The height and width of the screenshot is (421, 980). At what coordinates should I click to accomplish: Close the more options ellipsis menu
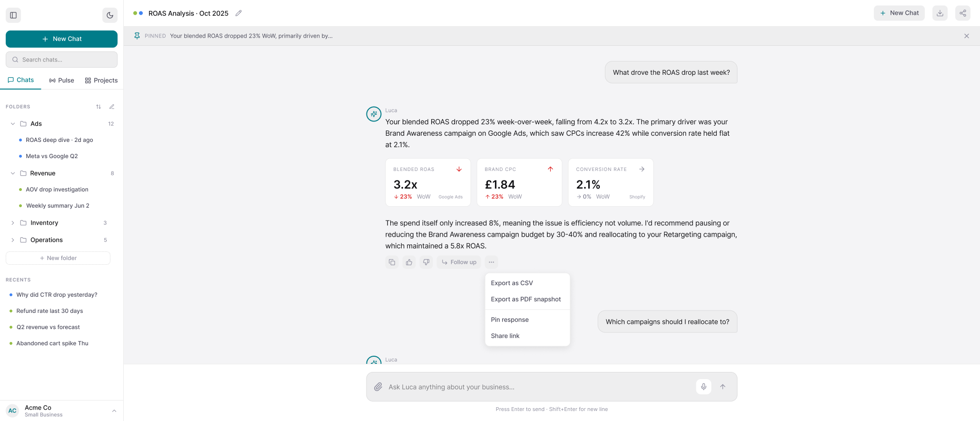(491, 262)
